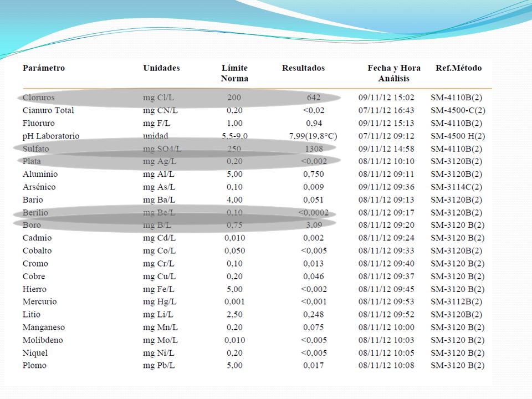Click the 'Unidades' column header
This screenshot has height=399, width=532.
[161, 68]
